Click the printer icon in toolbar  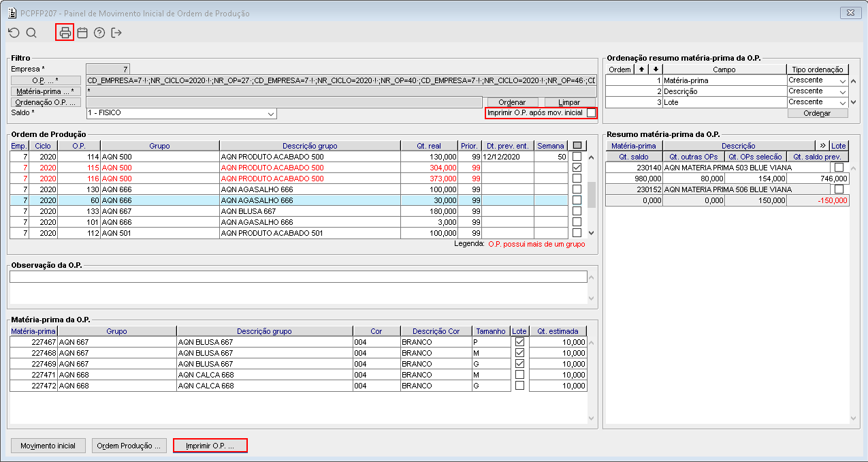click(65, 33)
